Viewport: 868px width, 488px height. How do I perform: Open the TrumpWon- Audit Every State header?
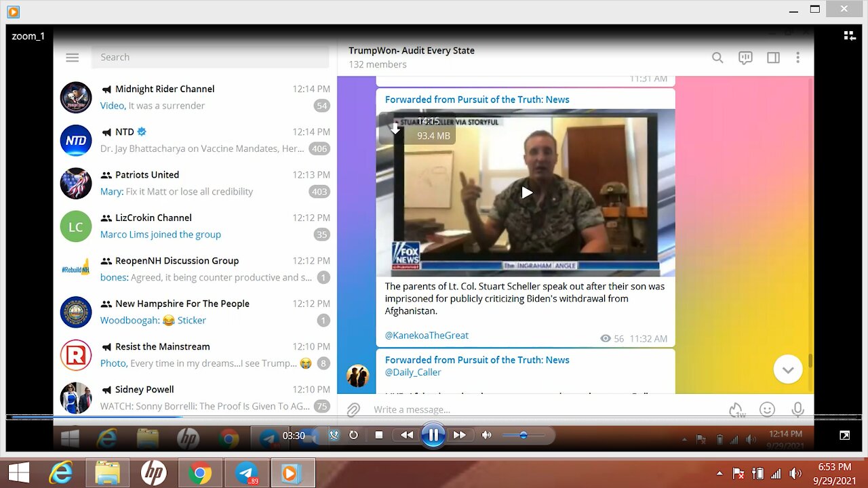click(x=412, y=58)
